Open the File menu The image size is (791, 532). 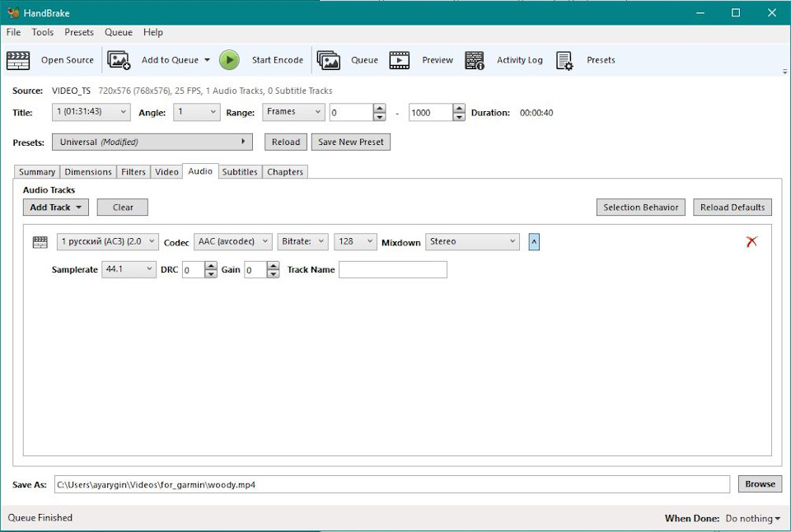13,32
